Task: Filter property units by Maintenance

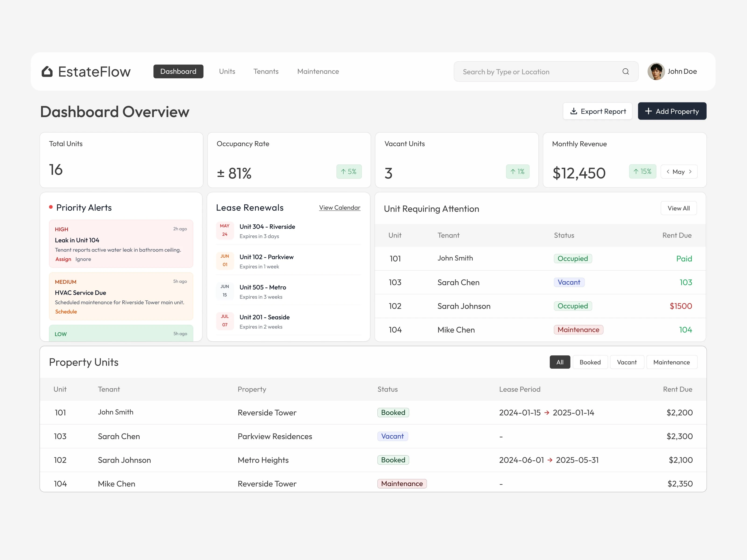Action: pos(671,362)
